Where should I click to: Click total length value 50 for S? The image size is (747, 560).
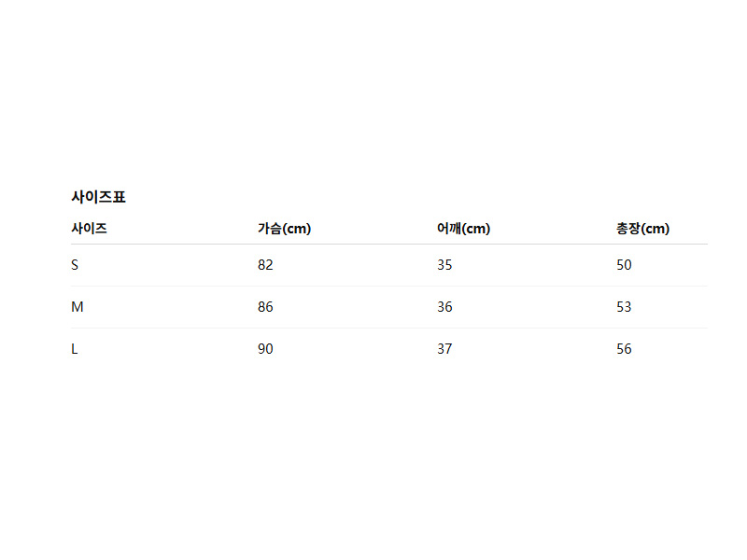click(624, 265)
